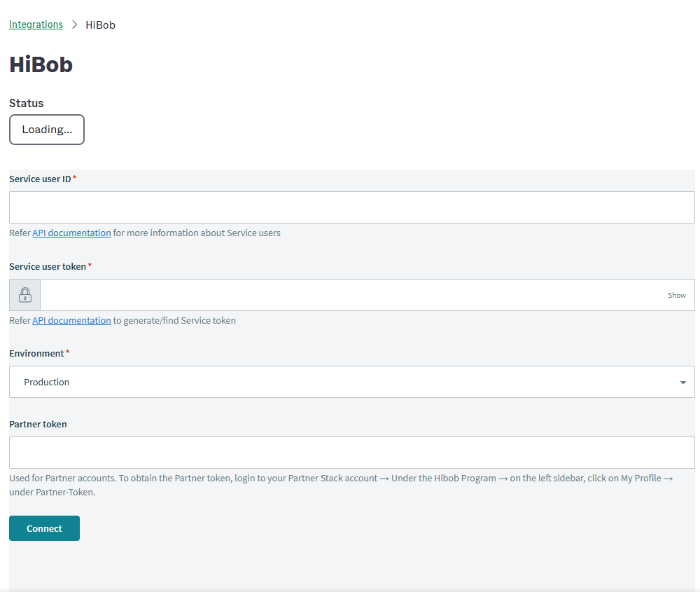Click the Partner token label
The height and width of the screenshot is (592, 700).
(x=38, y=424)
